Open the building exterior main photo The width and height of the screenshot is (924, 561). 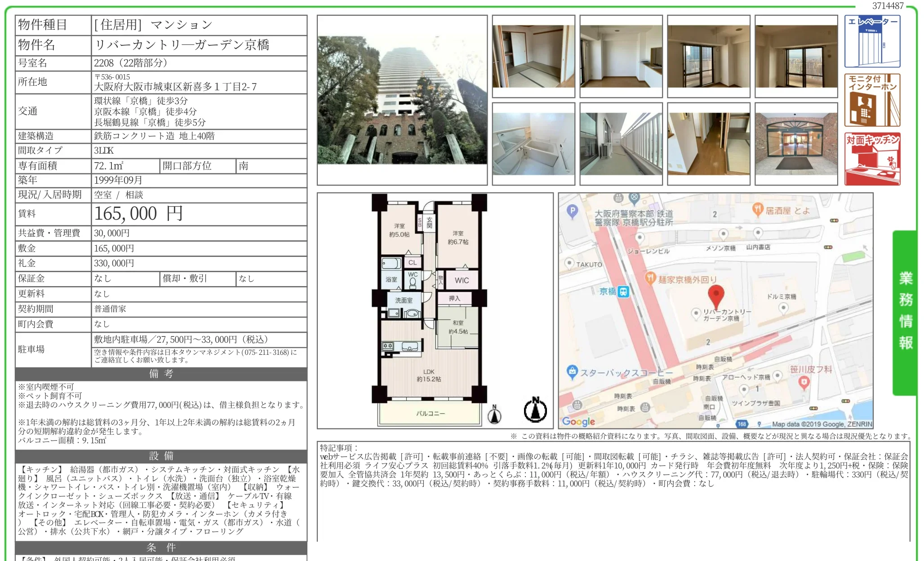click(402, 100)
